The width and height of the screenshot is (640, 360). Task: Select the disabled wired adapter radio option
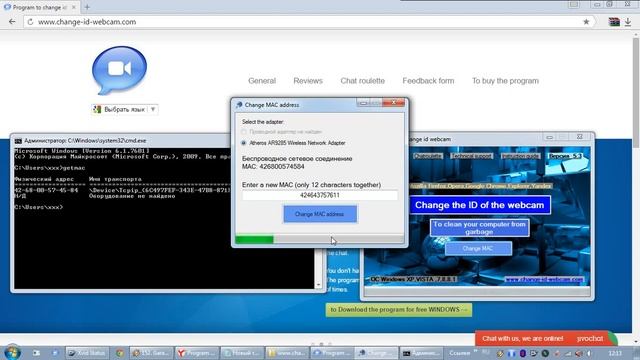coord(244,132)
